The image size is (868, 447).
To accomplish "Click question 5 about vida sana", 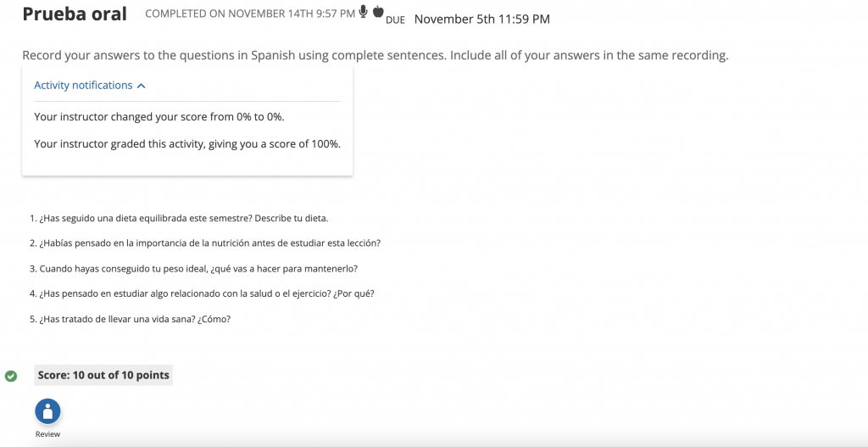I will click(130, 319).
